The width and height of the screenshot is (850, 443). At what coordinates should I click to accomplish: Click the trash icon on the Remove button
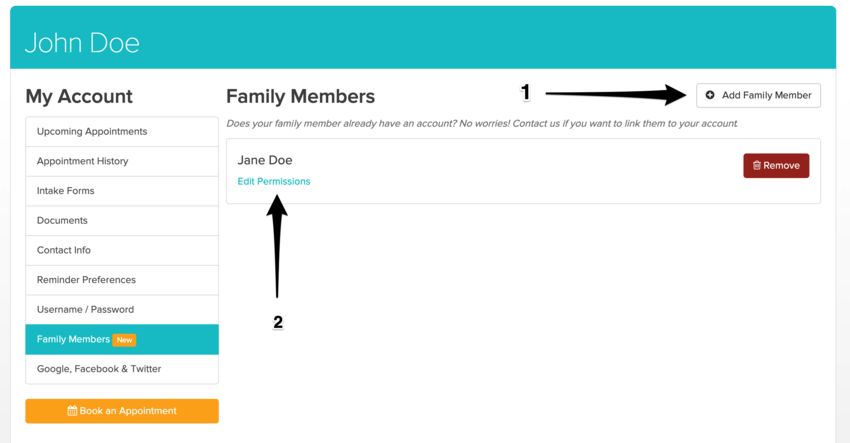tap(757, 166)
